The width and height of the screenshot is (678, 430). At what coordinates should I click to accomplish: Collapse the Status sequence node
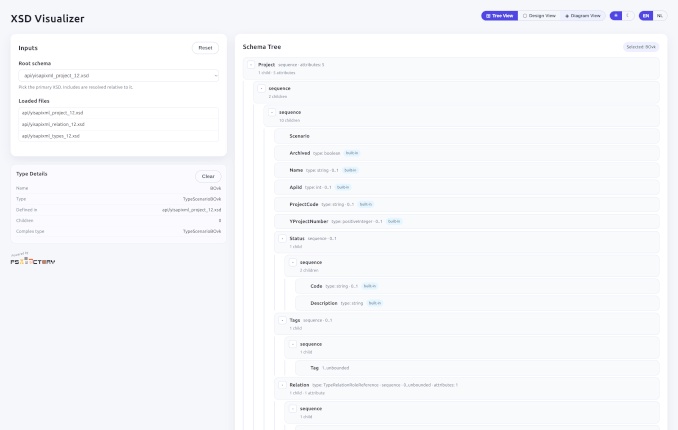pyautogui.click(x=281, y=239)
